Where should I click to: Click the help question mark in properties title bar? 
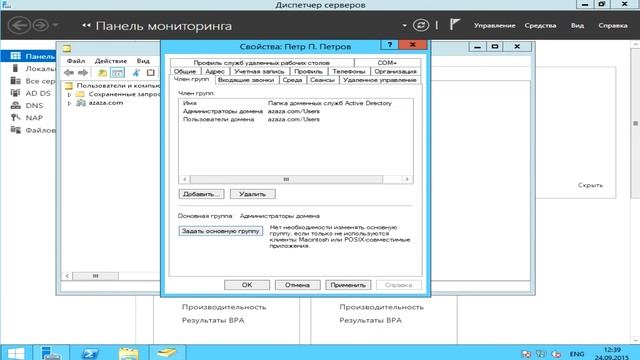pyautogui.click(x=389, y=44)
